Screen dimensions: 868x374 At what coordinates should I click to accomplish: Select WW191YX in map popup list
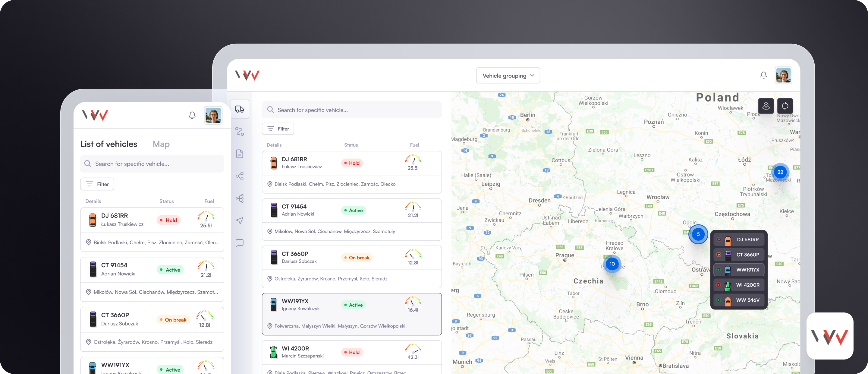coord(739,270)
